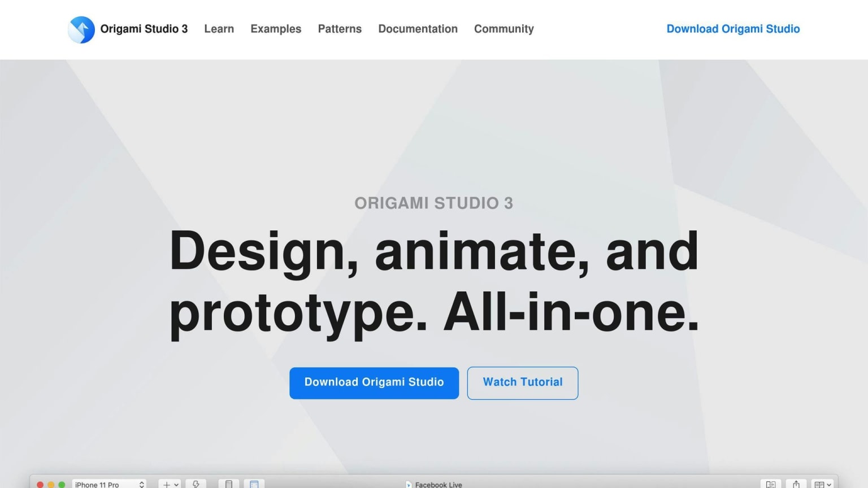Viewport: 868px width, 488px height.
Task: Visit the Community page
Action: 504,29
